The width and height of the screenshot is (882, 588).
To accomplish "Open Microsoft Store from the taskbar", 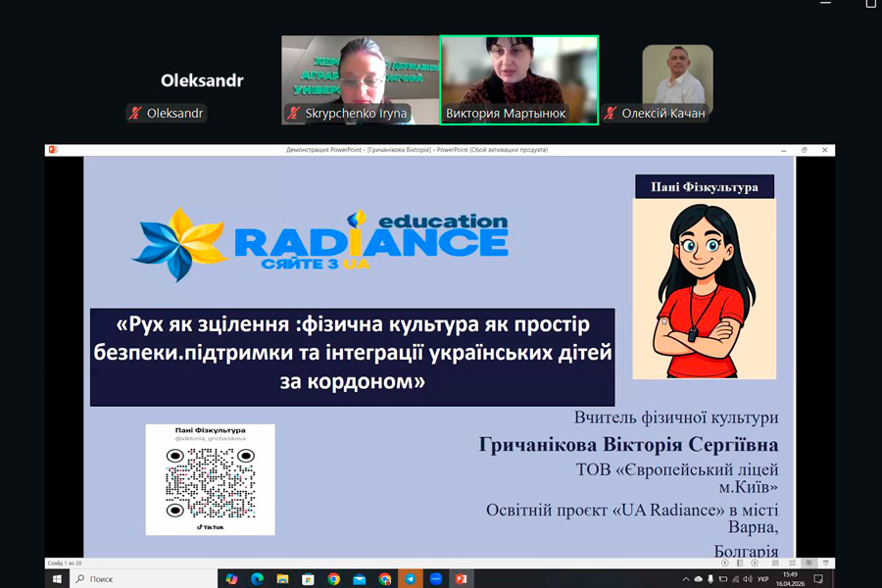I will pyautogui.click(x=308, y=578).
